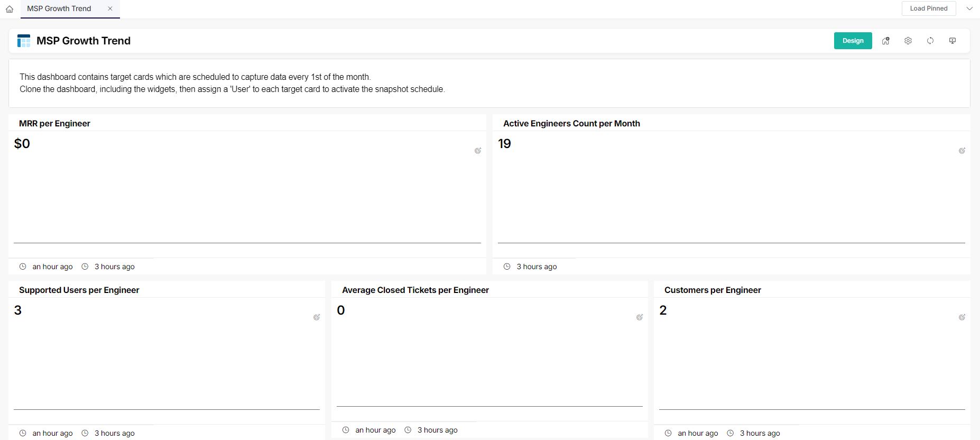Viewport: 980px width, 440px height.
Task: Expand the dropdown chevron beside Load Pinned
Action: point(969,8)
